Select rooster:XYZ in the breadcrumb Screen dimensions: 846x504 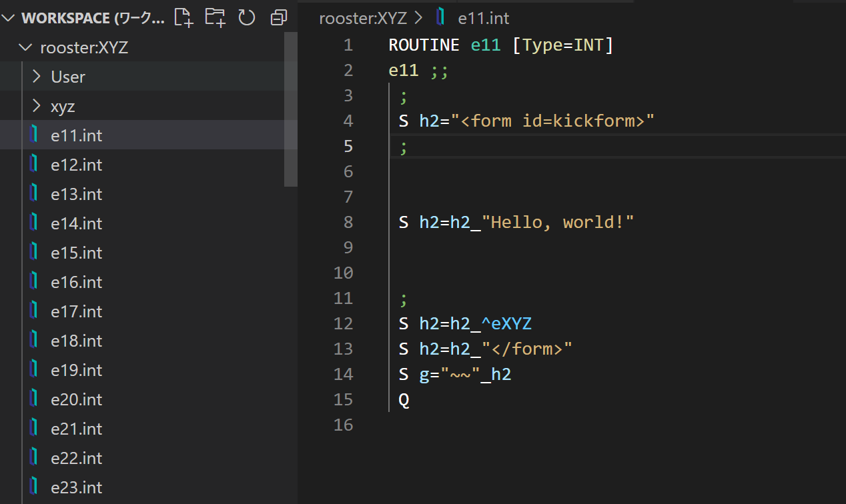(363, 18)
